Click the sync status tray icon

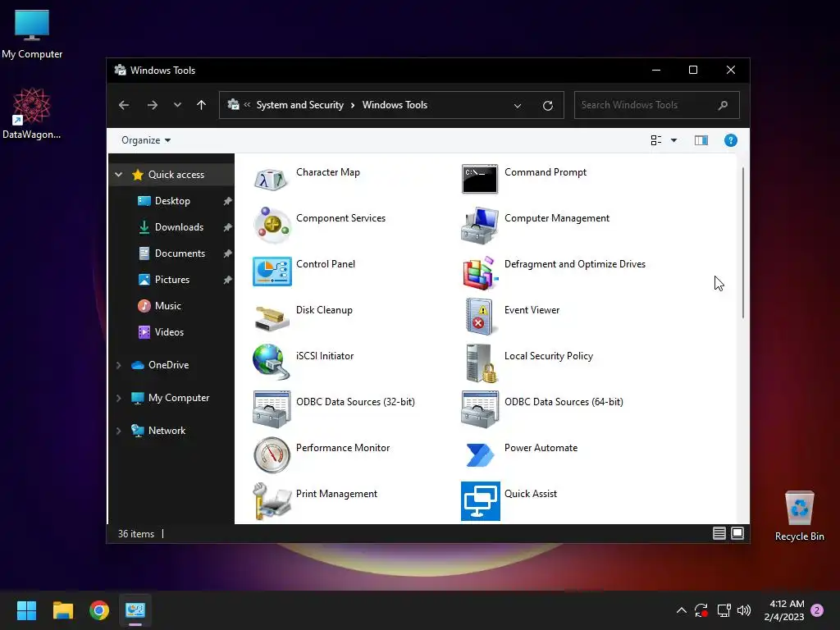(701, 610)
